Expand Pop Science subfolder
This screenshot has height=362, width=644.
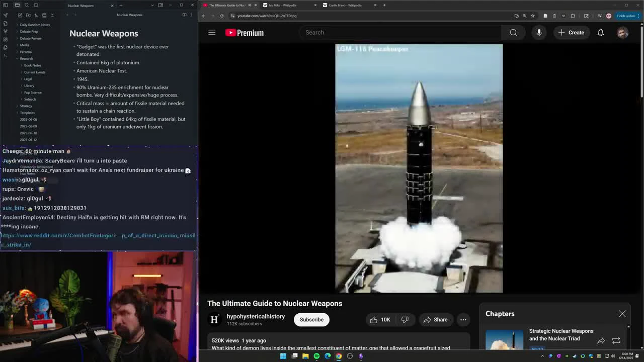tap(33, 93)
